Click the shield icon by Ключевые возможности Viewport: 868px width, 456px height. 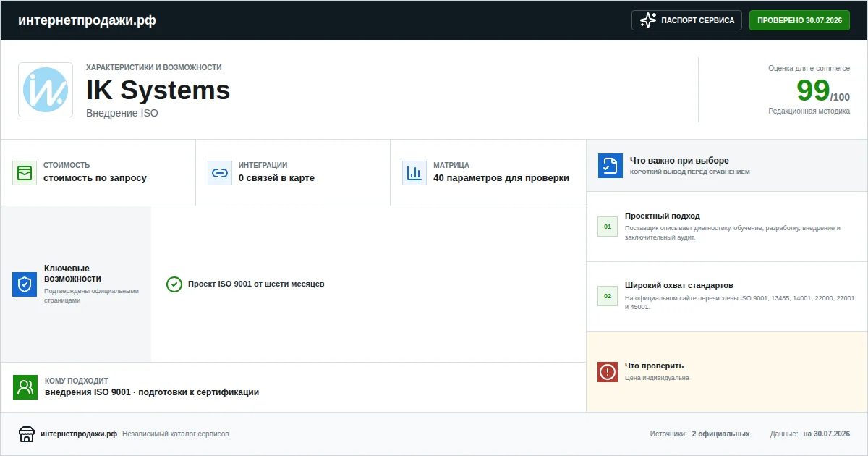pyautogui.click(x=25, y=284)
